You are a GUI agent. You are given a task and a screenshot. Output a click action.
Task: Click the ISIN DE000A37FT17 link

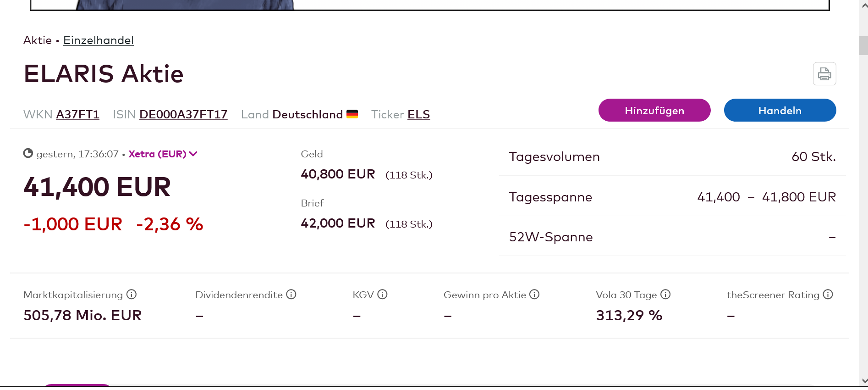coord(183,115)
